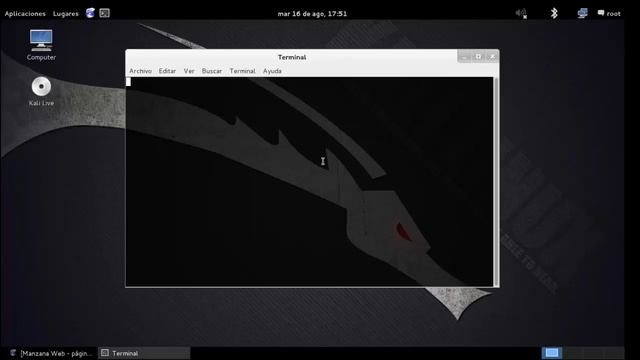Open the Bluetooth indicator
Screen dimensions: 640x360
pyautogui.click(x=554, y=13)
